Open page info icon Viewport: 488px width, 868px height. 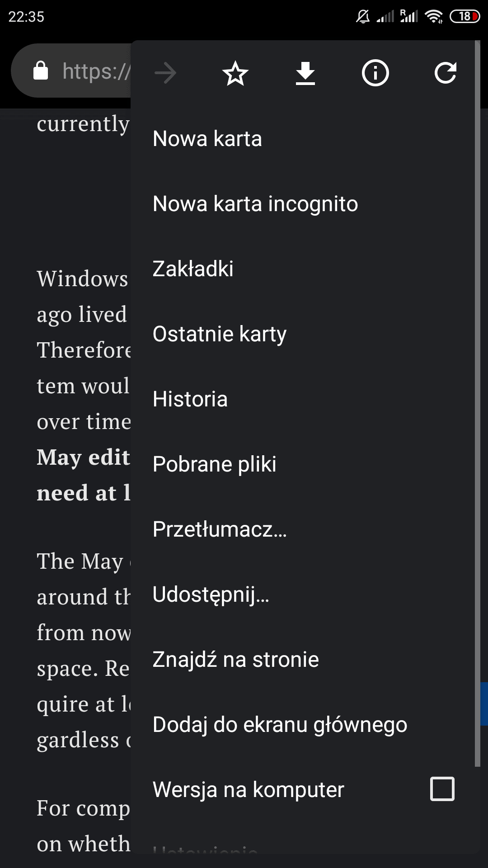[x=375, y=73]
